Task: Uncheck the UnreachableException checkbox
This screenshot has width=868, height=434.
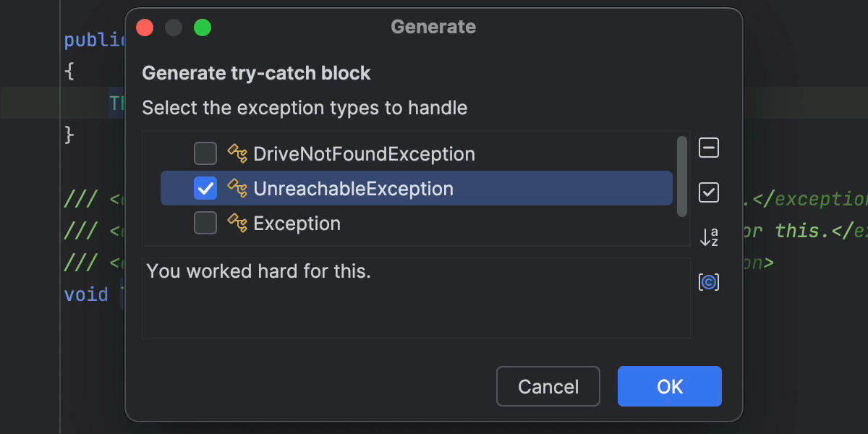Action: pos(205,189)
